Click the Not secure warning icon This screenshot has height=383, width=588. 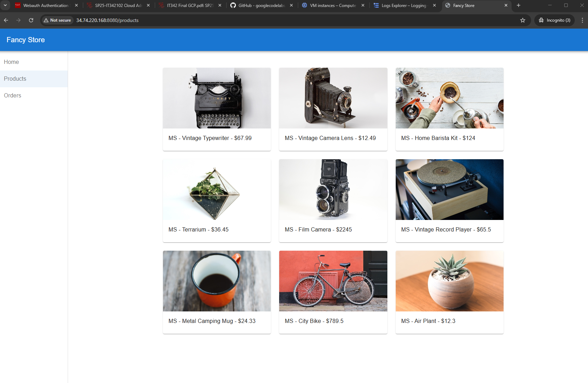point(46,20)
